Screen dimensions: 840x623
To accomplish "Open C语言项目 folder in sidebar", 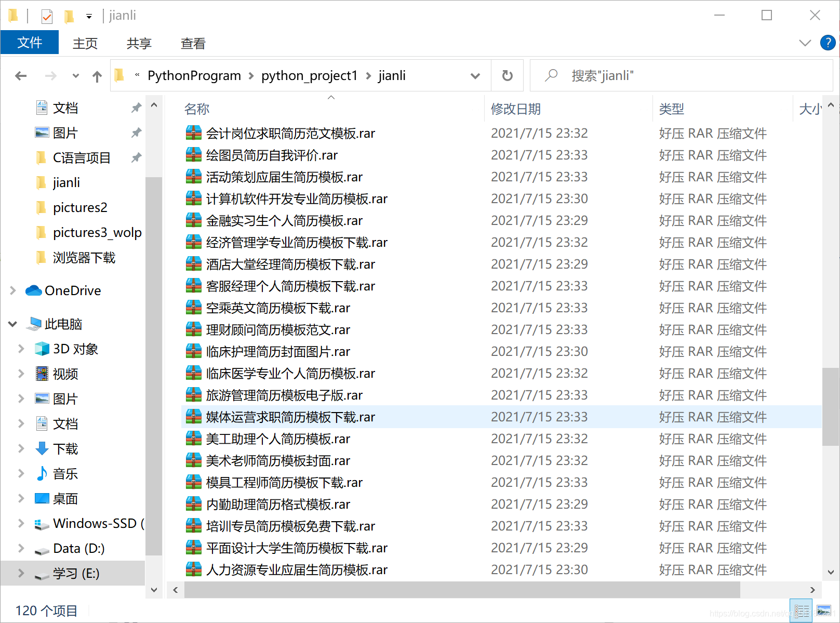I will coord(82,158).
